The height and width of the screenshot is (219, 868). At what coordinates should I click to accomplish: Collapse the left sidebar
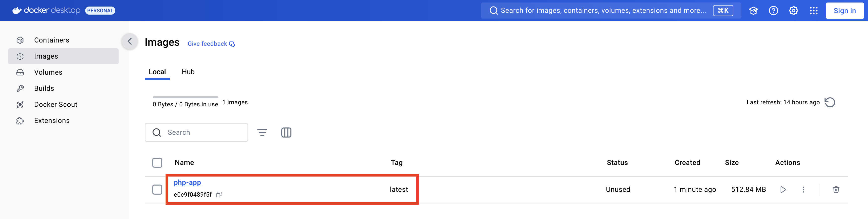tap(130, 41)
